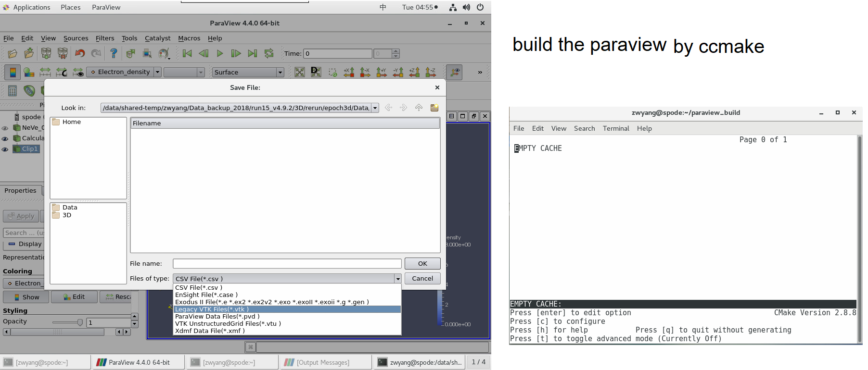Click the Redo toolbar icon
Screen dimensions: 868x370
96,53
